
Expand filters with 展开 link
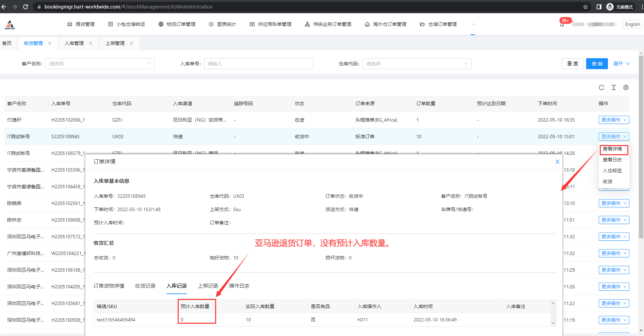[x=621, y=64]
